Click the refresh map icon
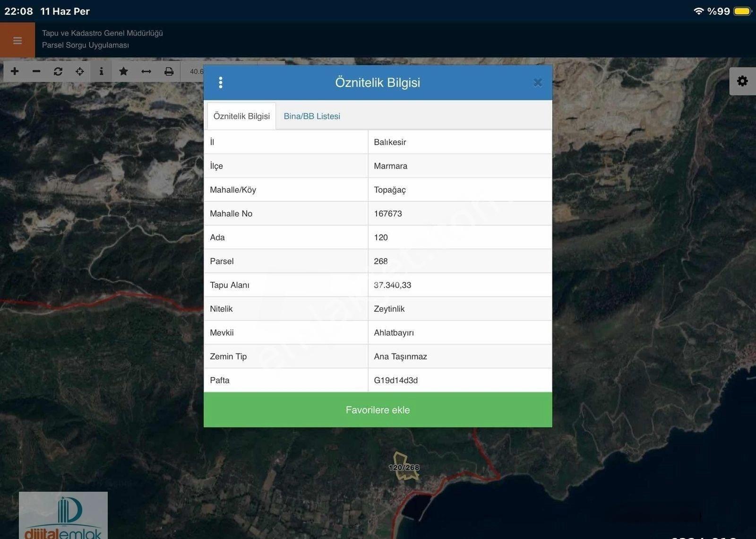Viewport: 756px width, 539px height. pyautogui.click(x=58, y=71)
